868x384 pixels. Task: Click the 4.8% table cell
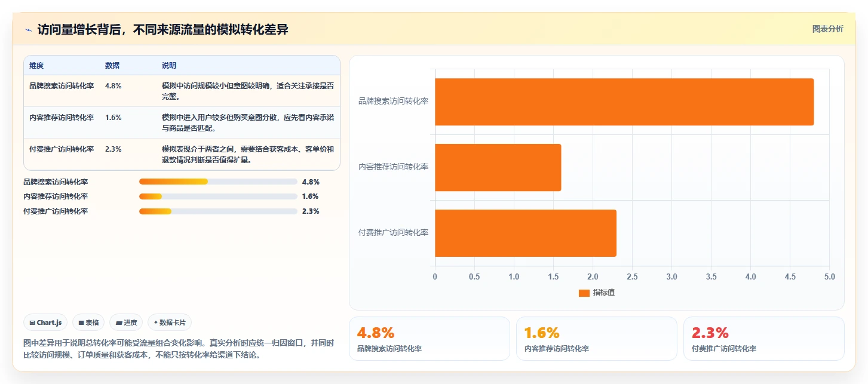click(x=114, y=85)
